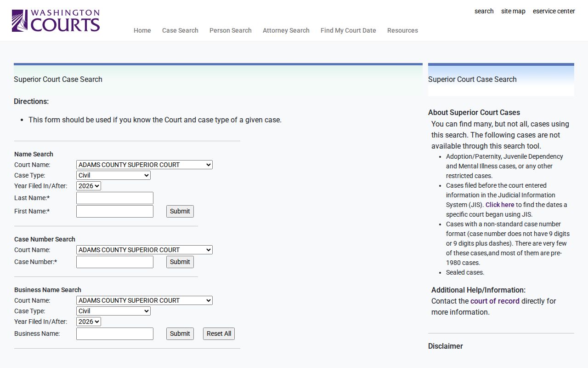The width and height of the screenshot is (588, 368).
Task: Open Person Search navigation item
Action: pos(231,30)
